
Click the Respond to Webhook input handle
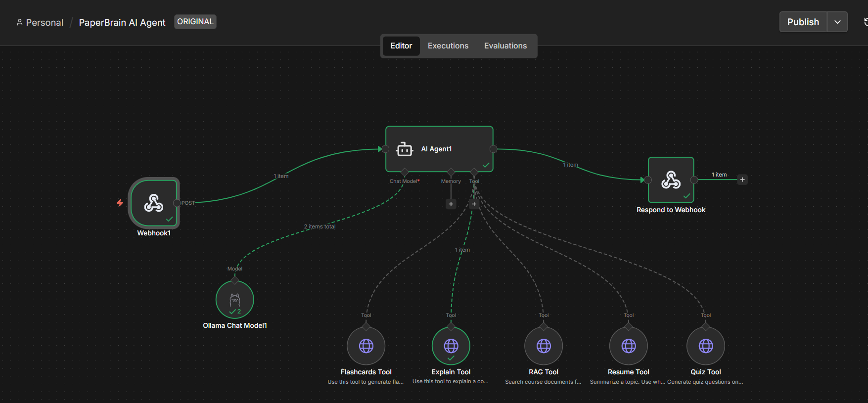click(x=648, y=180)
